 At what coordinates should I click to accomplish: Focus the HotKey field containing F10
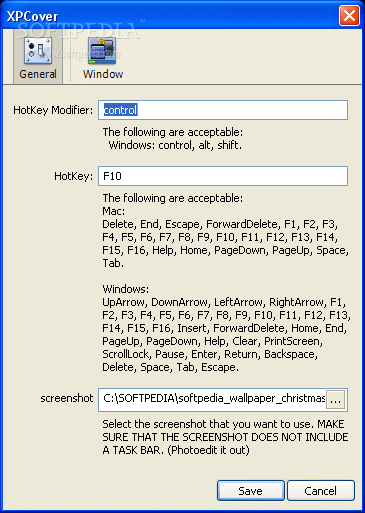pyautogui.click(x=223, y=176)
